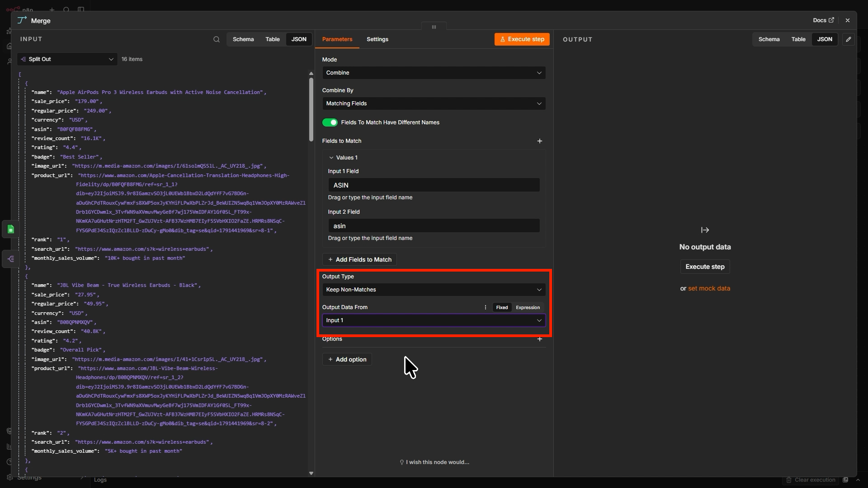Screen dimensions: 868x488
Task: Show input as Schema view
Action: coord(243,39)
